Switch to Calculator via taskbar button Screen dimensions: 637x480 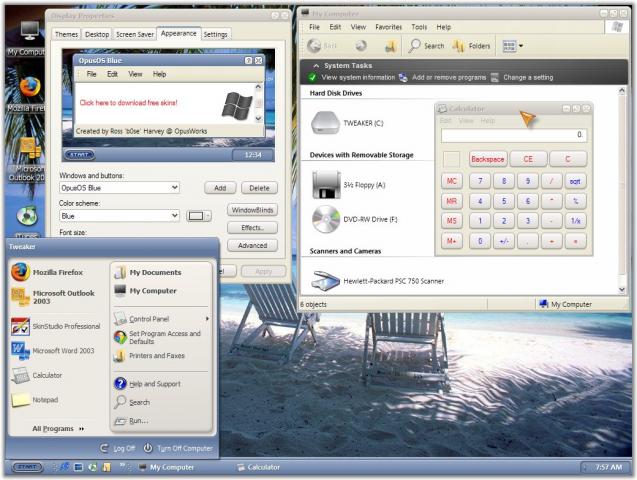pyautogui.click(x=258, y=467)
